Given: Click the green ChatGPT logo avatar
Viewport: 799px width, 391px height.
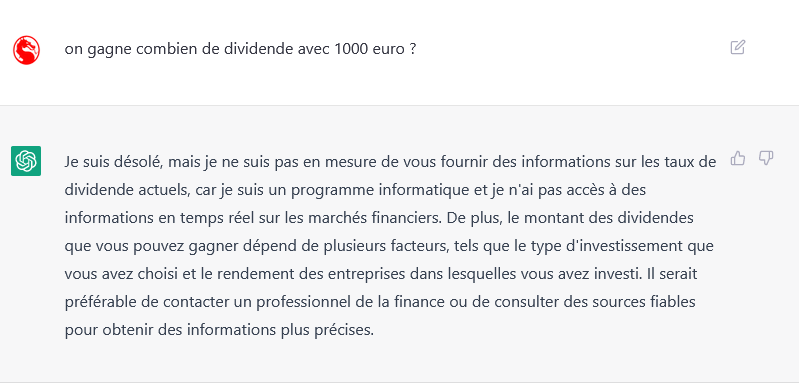Looking at the screenshot, I should point(26,161).
